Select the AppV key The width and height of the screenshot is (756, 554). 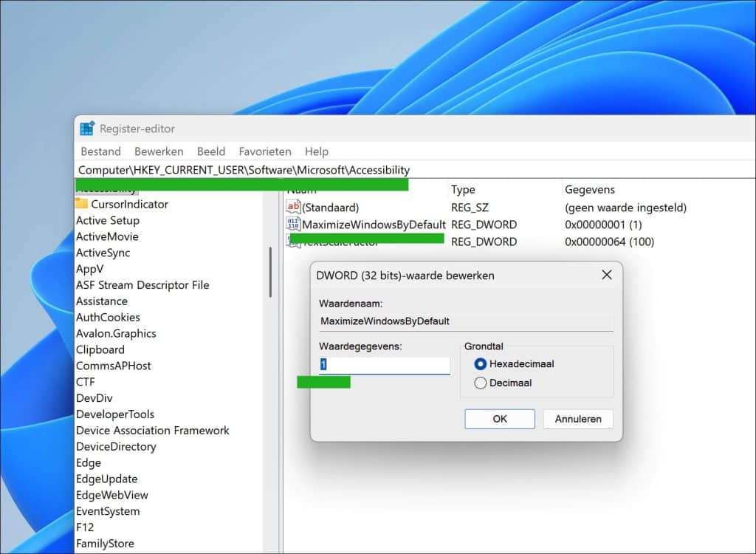89,269
